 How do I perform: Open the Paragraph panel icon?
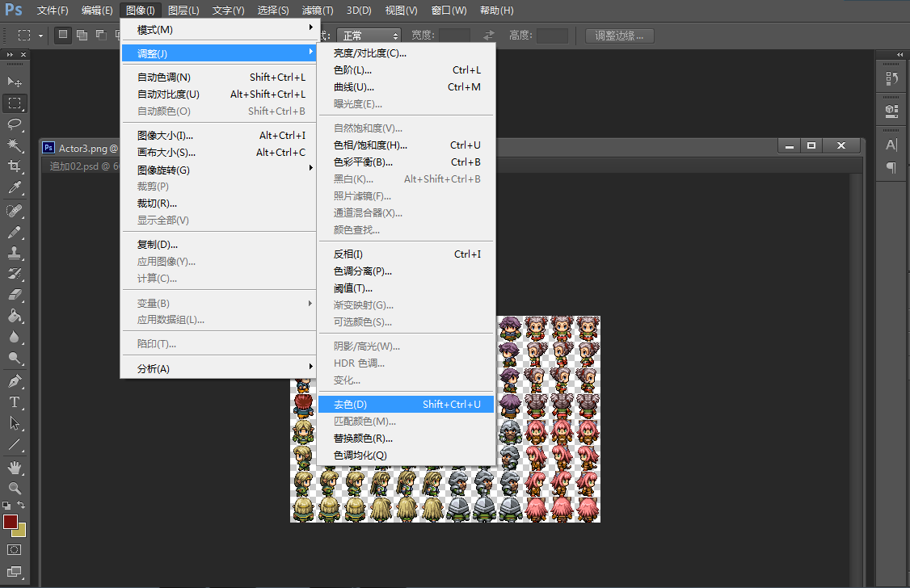coord(891,167)
